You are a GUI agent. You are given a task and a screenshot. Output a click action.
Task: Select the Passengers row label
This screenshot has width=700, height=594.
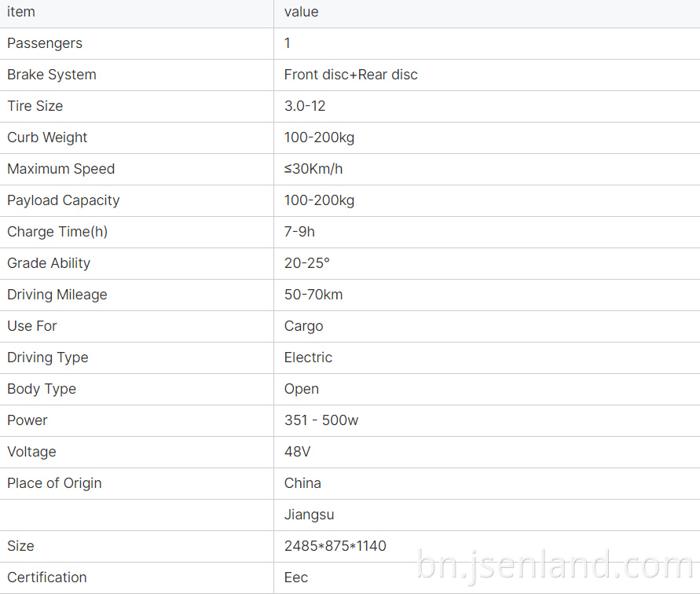[x=45, y=43]
